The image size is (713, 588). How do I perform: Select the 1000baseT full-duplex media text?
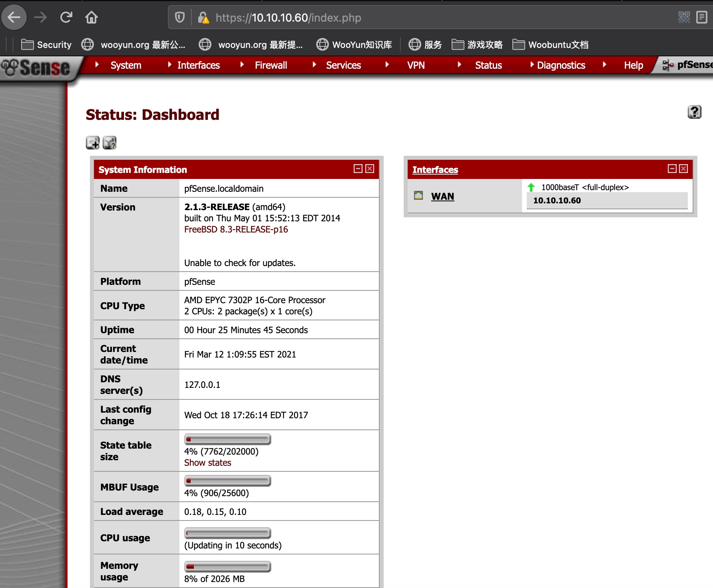point(585,187)
